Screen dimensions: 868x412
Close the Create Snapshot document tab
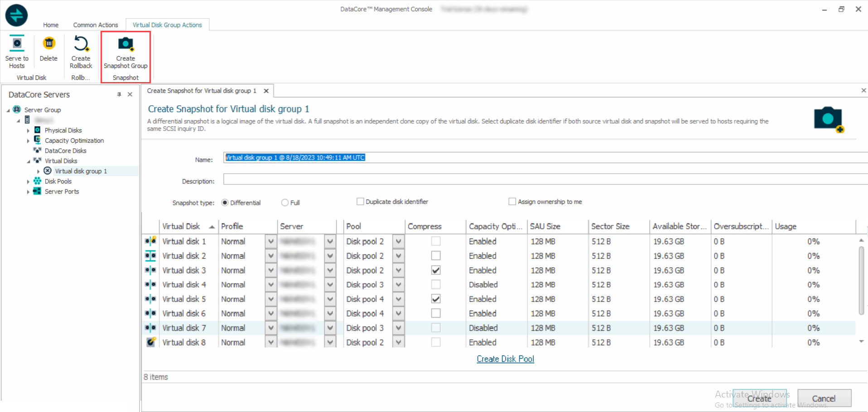click(x=266, y=91)
